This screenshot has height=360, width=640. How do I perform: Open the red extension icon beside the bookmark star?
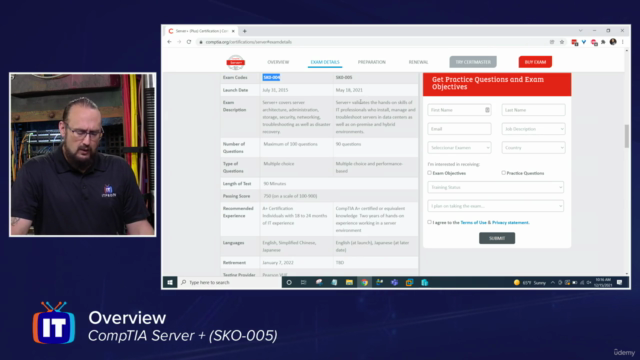[x=574, y=42]
